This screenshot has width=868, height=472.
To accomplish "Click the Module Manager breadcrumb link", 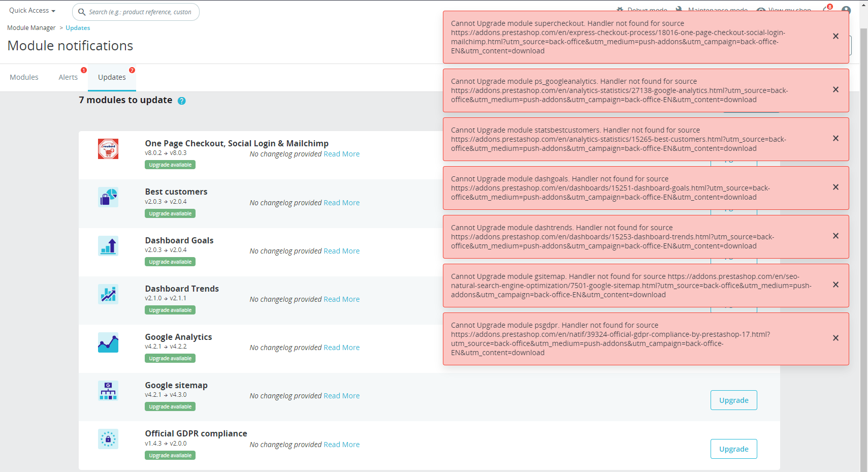I will (x=31, y=27).
